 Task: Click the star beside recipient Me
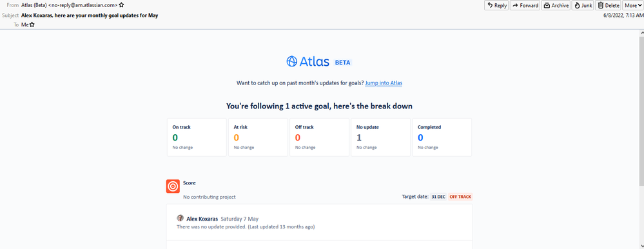pos(32,25)
